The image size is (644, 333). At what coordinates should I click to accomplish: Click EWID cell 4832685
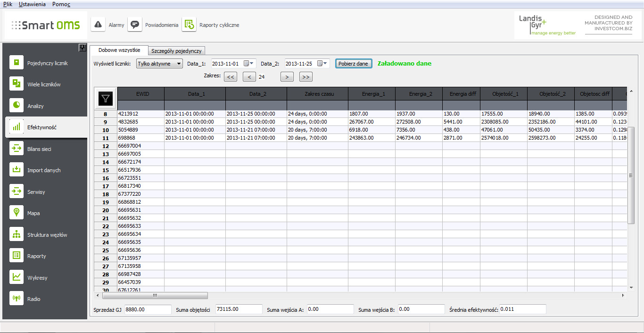coord(141,122)
